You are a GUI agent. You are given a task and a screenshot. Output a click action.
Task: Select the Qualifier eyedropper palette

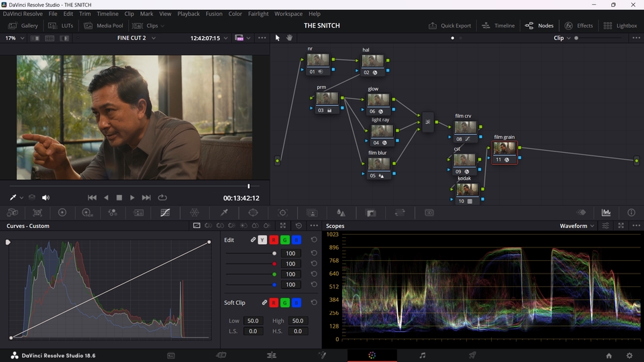pos(224,213)
